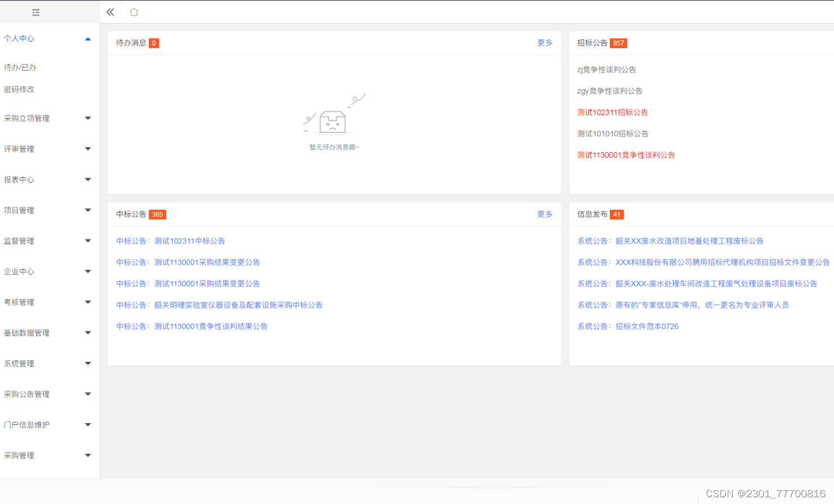Open the 密码修改 submenu item
This screenshot has height=504, width=834.
19,89
